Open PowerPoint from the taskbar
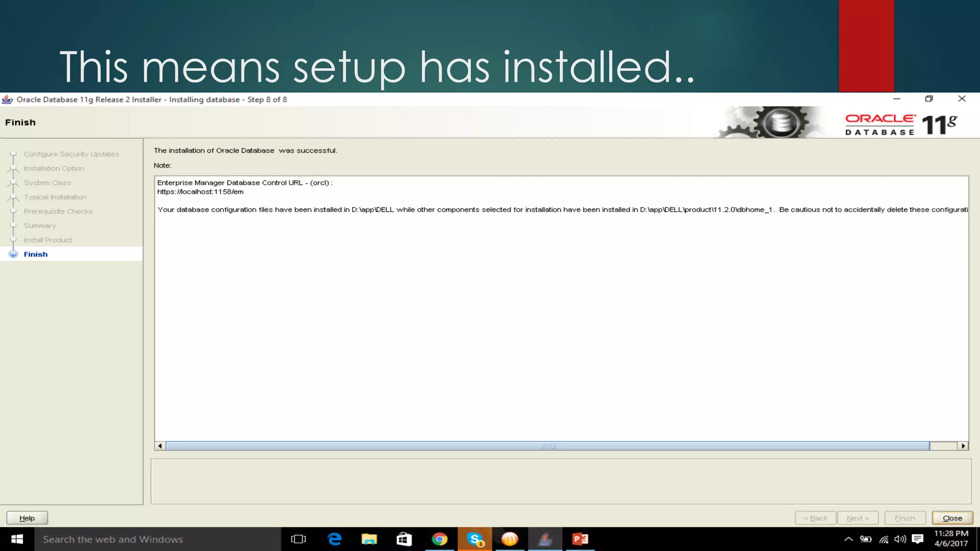Screen dimensions: 980x551 tap(580, 539)
